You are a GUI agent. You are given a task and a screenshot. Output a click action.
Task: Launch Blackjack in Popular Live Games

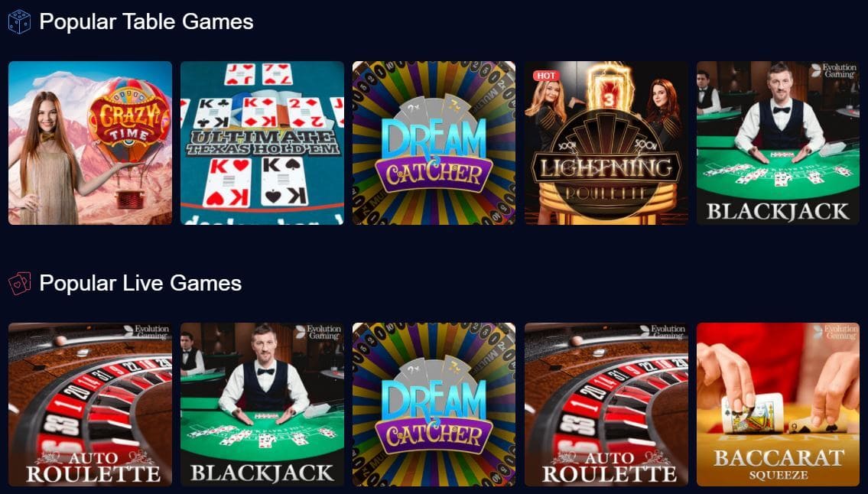262,405
